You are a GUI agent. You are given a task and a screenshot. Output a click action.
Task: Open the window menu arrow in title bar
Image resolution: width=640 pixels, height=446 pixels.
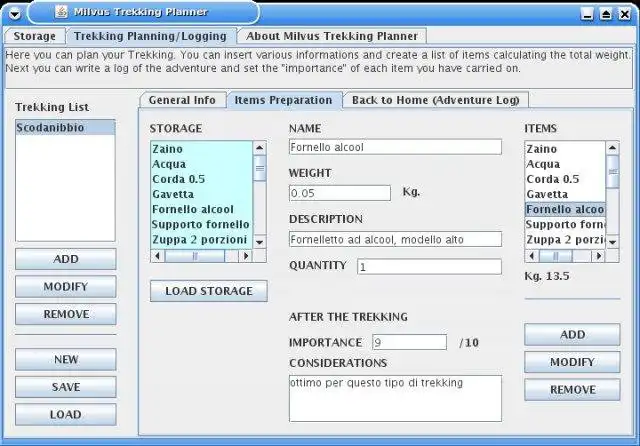coord(15,14)
